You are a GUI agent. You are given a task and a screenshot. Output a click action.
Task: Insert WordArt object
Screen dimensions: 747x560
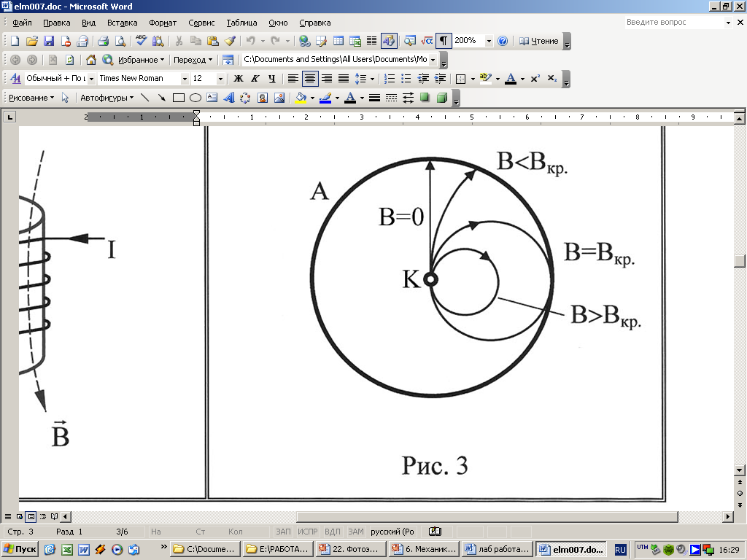(x=228, y=98)
